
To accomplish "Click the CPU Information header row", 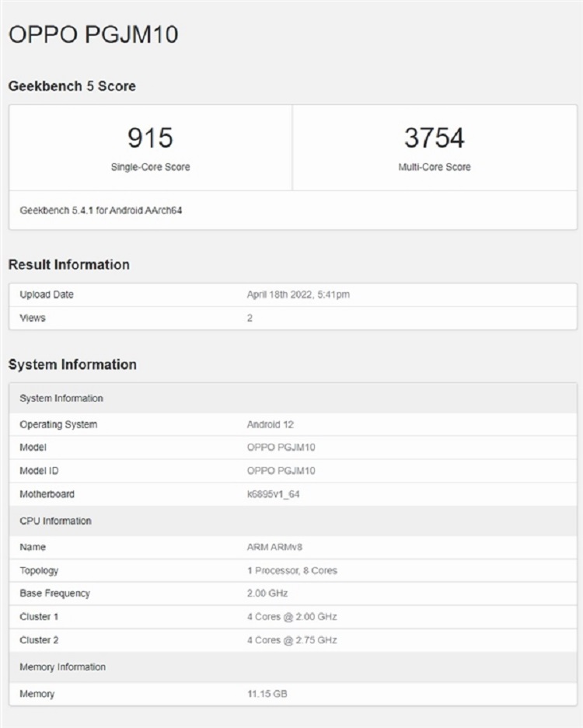I will click(293, 521).
